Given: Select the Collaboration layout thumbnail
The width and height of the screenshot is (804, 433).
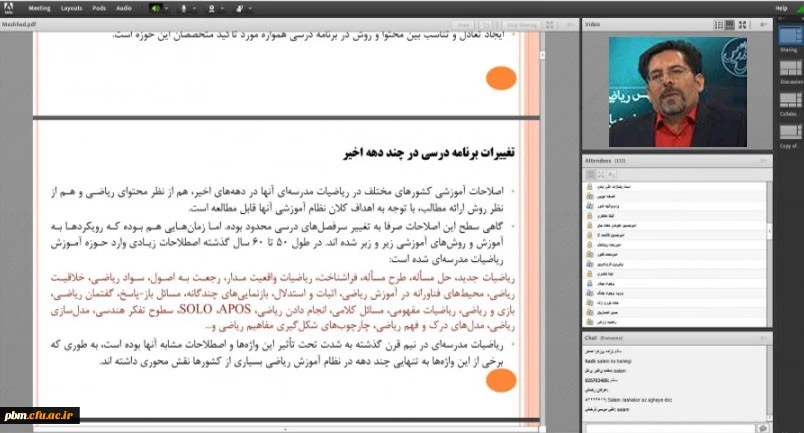Looking at the screenshot, I should [x=789, y=99].
